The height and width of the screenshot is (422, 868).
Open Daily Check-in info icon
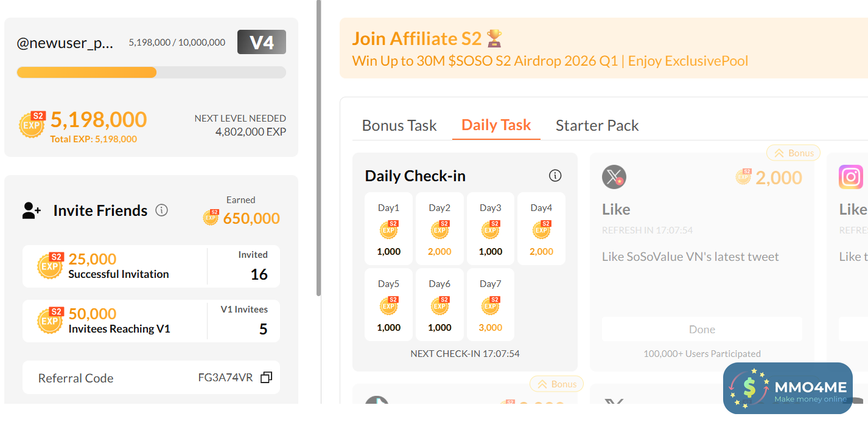point(555,176)
